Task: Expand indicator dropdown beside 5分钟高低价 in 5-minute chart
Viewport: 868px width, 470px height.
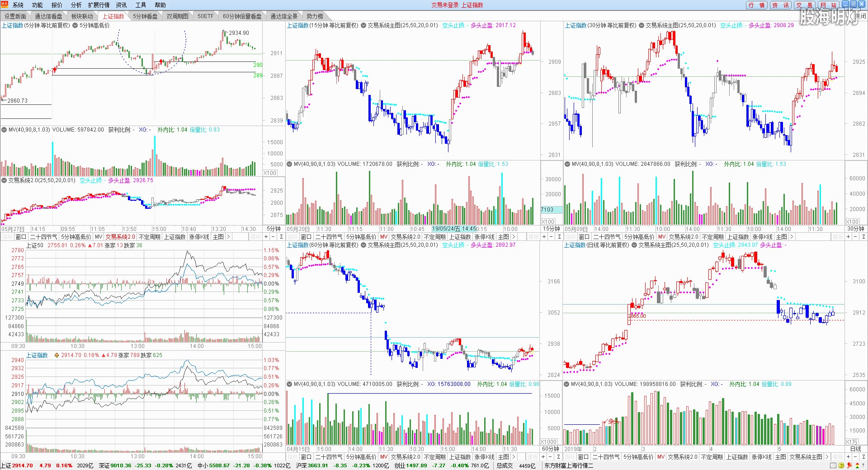Action: coord(75,25)
